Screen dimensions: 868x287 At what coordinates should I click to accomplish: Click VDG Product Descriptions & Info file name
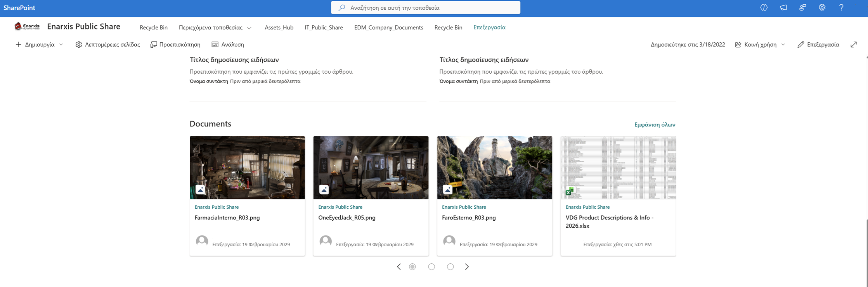point(610,222)
